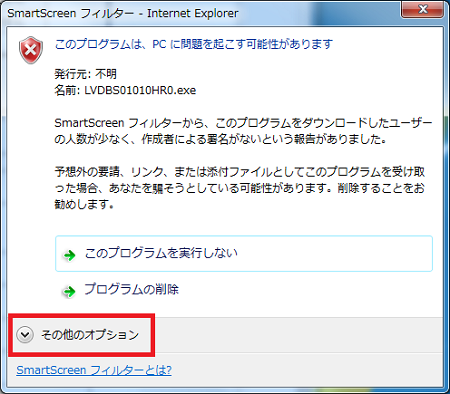Click the その他のオプション label text
The image size is (450, 394).
(90, 334)
